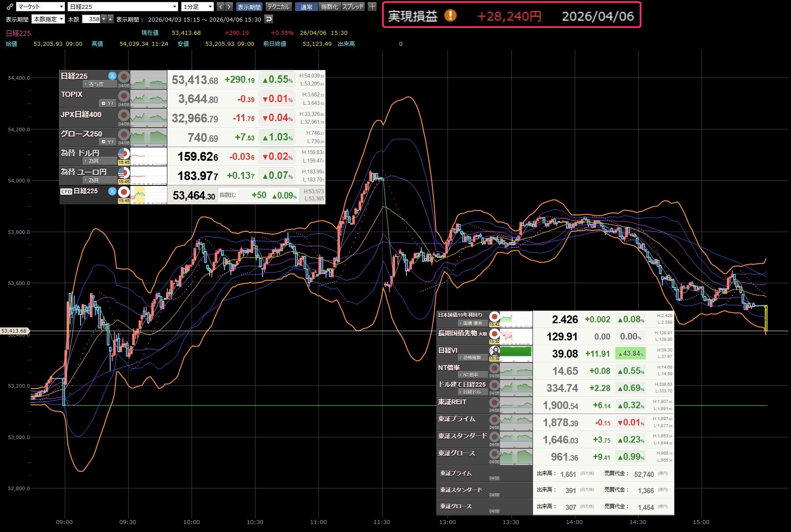
Task: Switch to 指数化 display mode
Action: coord(329,7)
